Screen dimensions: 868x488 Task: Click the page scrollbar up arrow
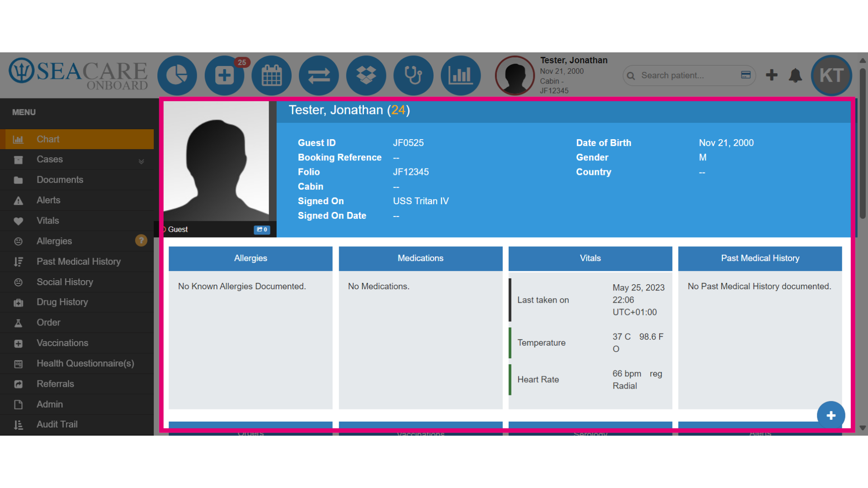(x=863, y=61)
